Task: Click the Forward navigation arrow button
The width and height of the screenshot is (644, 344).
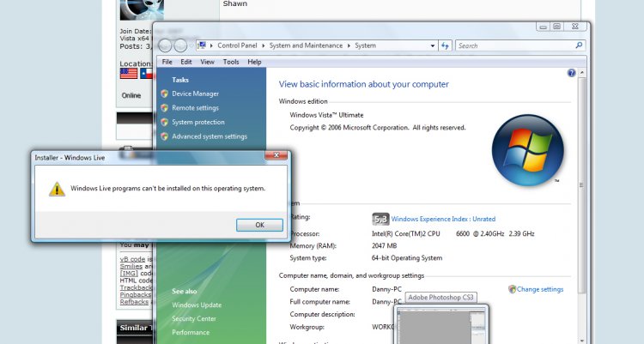Action: click(x=180, y=45)
